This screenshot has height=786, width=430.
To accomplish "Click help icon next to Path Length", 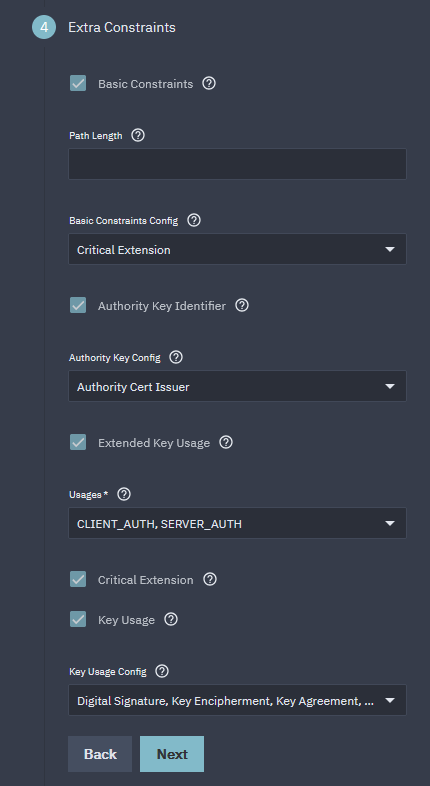I will (138, 135).
